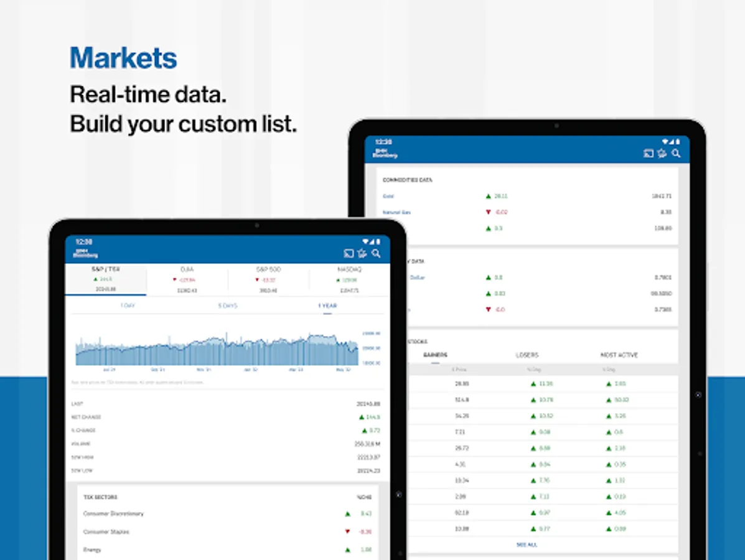Tap the NET CHANGE row

point(226,417)
